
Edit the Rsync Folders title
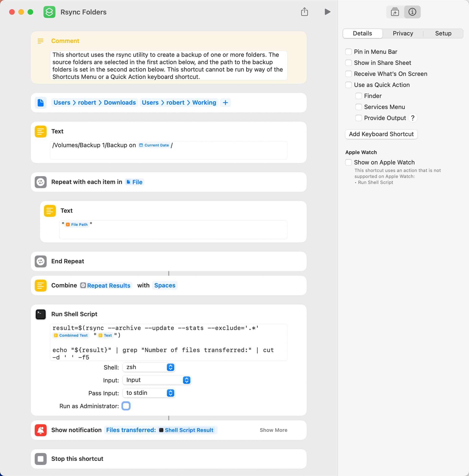(x=84, y=12)
